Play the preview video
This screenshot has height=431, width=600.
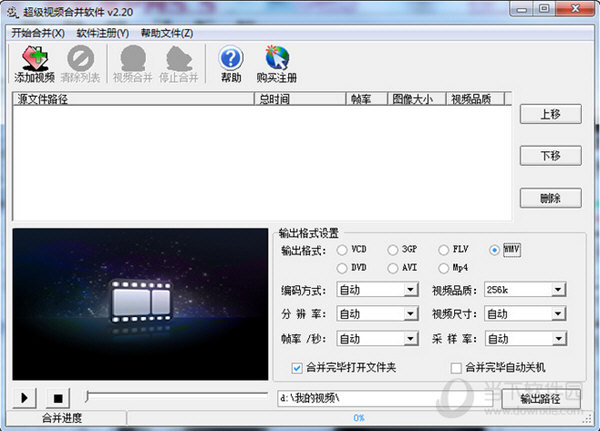tap(25, 398)
